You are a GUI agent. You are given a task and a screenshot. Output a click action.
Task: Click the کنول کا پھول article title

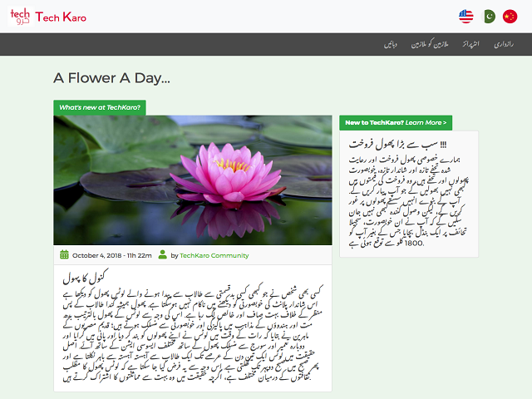tap(86, 277)
